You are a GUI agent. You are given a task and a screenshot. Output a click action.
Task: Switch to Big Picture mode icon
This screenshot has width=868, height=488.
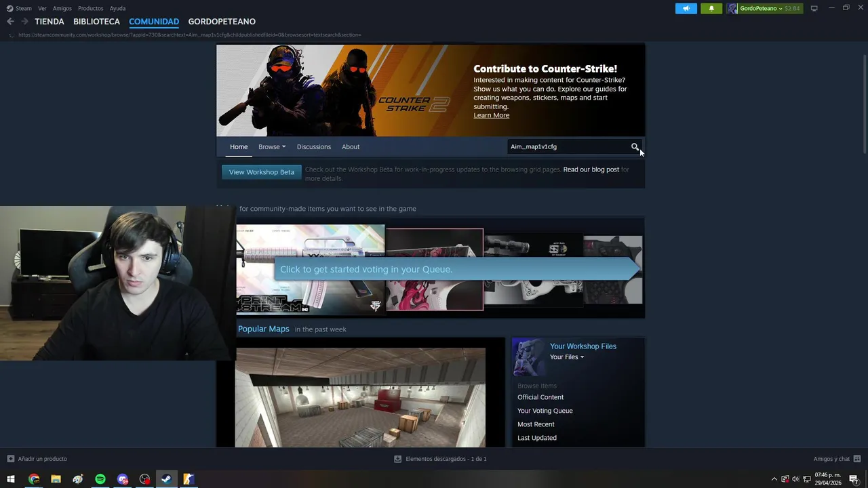tap(814, 8)
